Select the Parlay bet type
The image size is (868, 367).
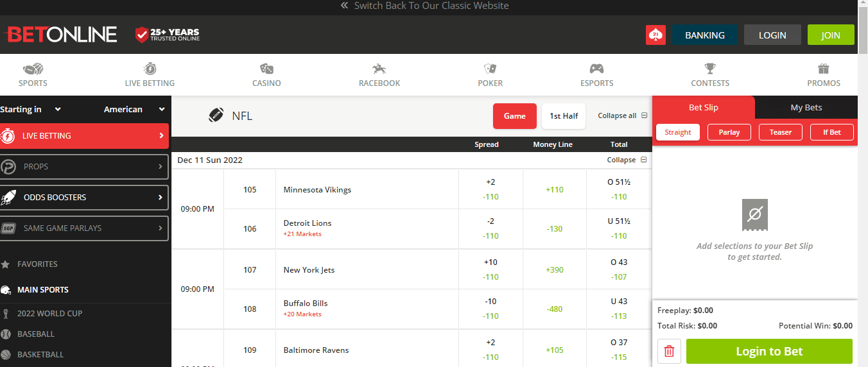[x=729, y=132]
